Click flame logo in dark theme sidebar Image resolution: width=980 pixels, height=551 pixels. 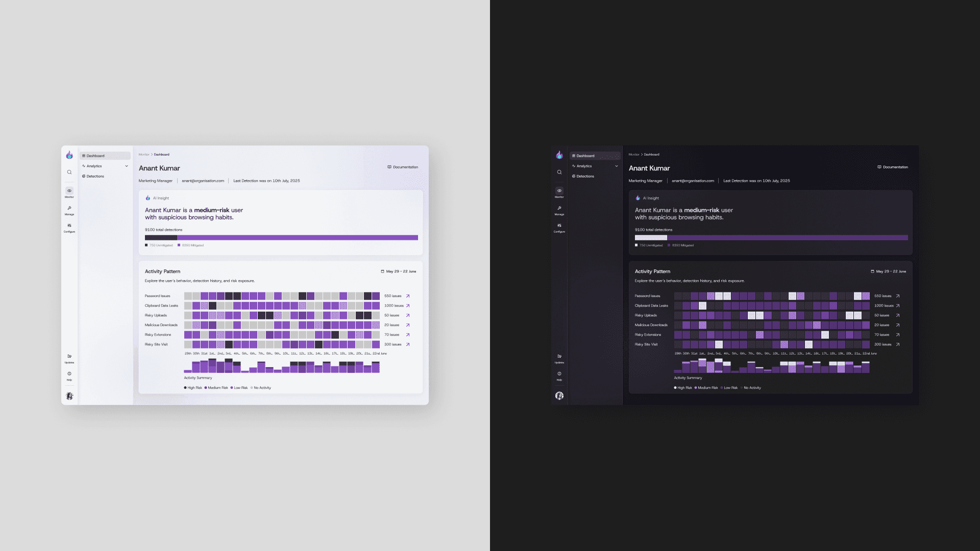click(x=559, y=155)
